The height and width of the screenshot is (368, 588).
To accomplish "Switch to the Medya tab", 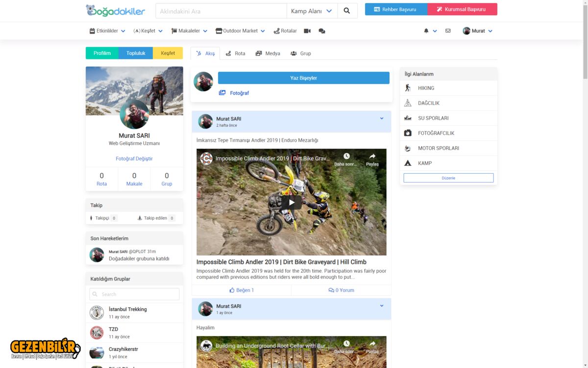I will [268, 53].
